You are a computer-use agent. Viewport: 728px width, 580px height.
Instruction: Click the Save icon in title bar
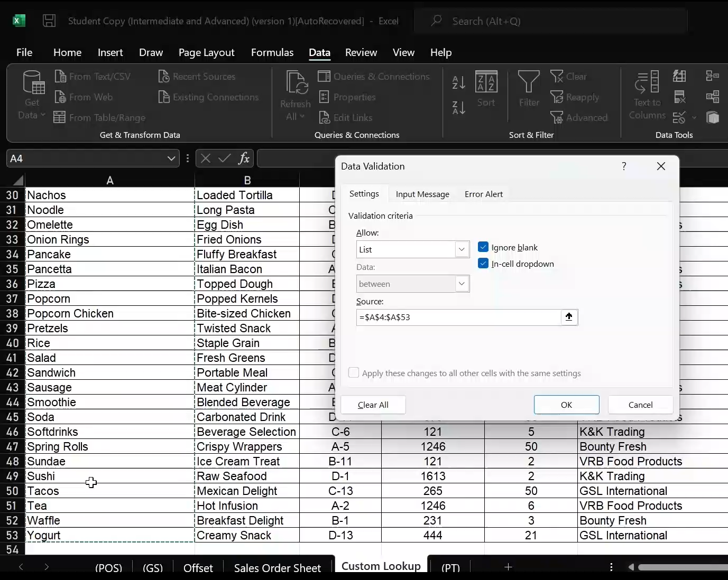click(49, 21)
